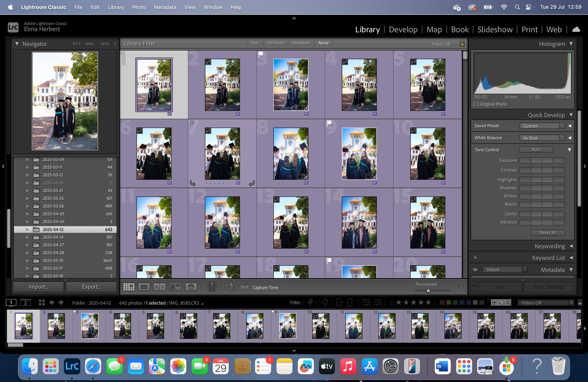Collapse the Histogram panel triangle
588x382 pixels.
click(571, 44)
